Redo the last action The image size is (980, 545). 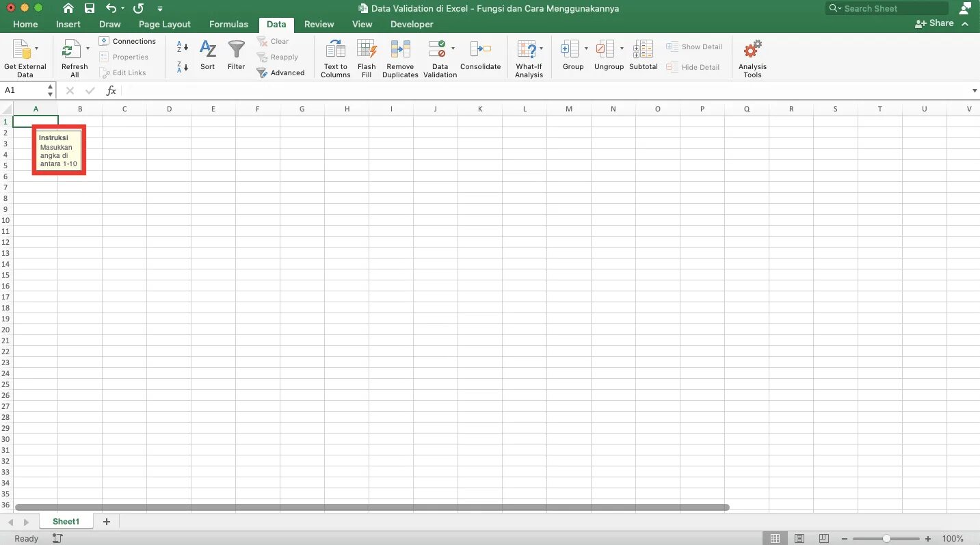click(138, 8)
